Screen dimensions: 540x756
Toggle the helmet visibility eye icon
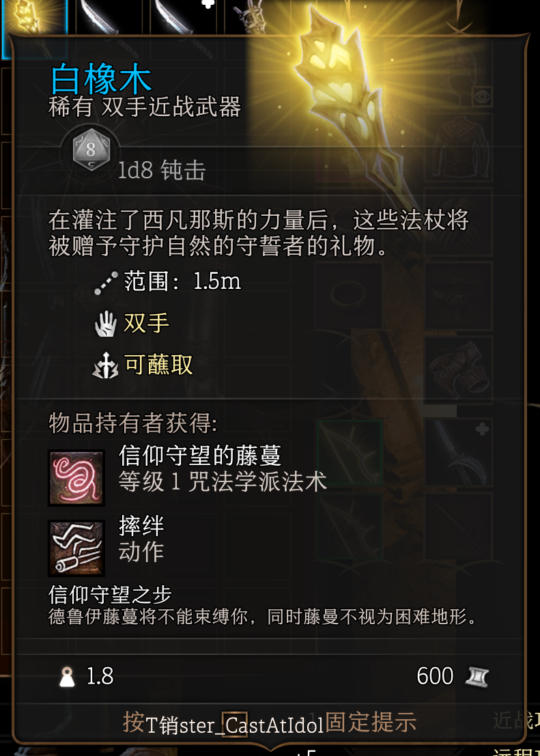pyautogui.click(x=482, y=97)
